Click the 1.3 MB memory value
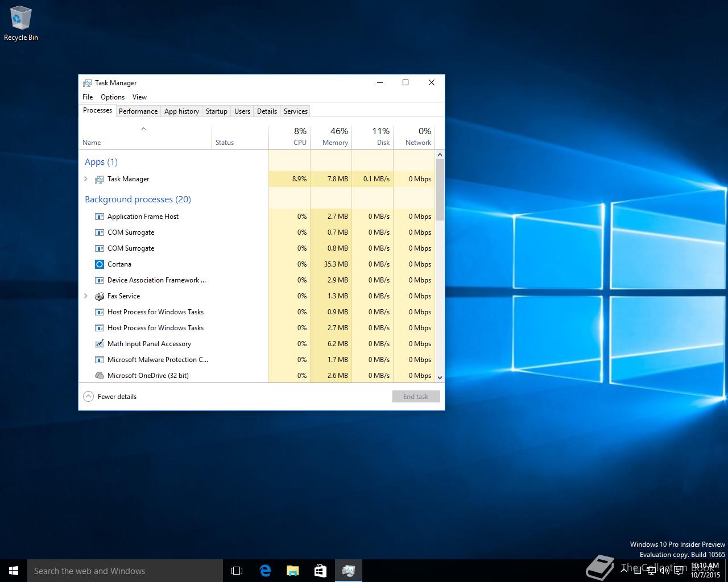 (x=338, y=296)
